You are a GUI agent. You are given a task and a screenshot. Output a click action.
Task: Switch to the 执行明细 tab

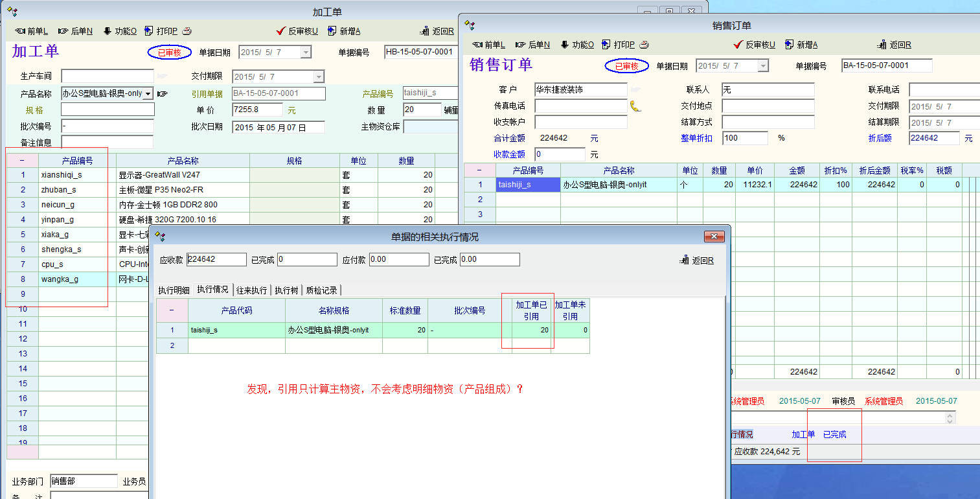point(174,290)
